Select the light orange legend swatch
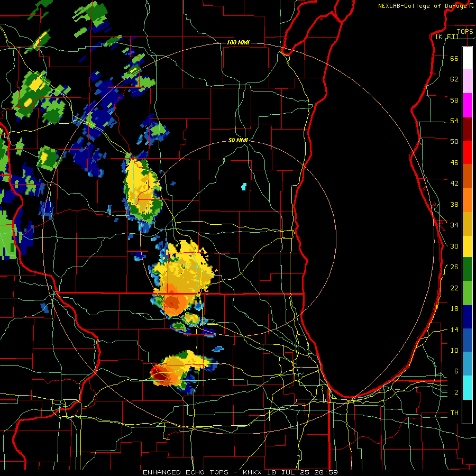The width and height of the screenshot is (476, 476). [x=467, y=200]
